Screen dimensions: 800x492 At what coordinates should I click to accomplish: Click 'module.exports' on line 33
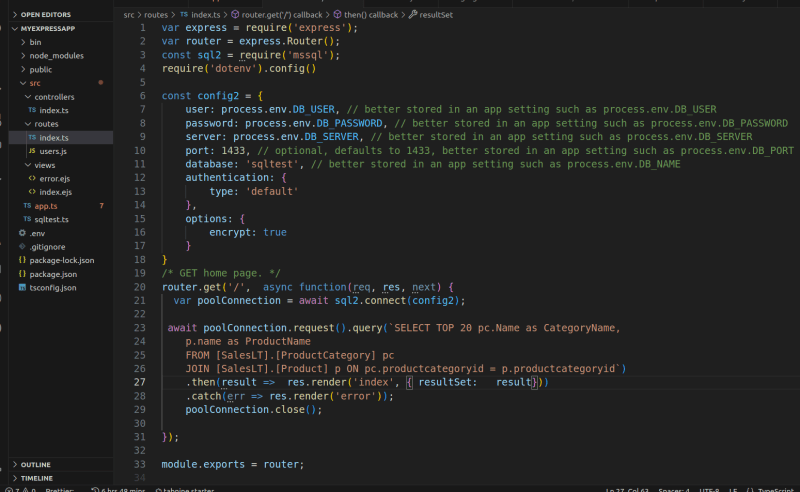point(203,464)
